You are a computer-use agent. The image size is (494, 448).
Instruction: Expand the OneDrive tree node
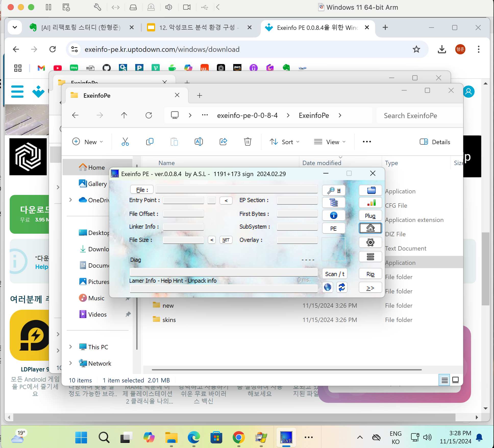pyautogui.click(x=71, y=200)
